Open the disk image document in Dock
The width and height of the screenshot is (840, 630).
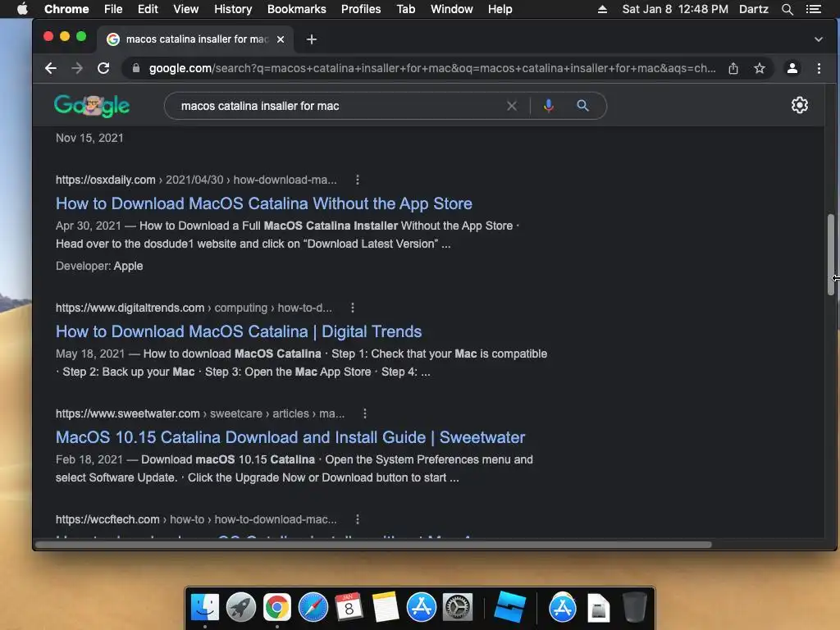[x=598, y=608]
